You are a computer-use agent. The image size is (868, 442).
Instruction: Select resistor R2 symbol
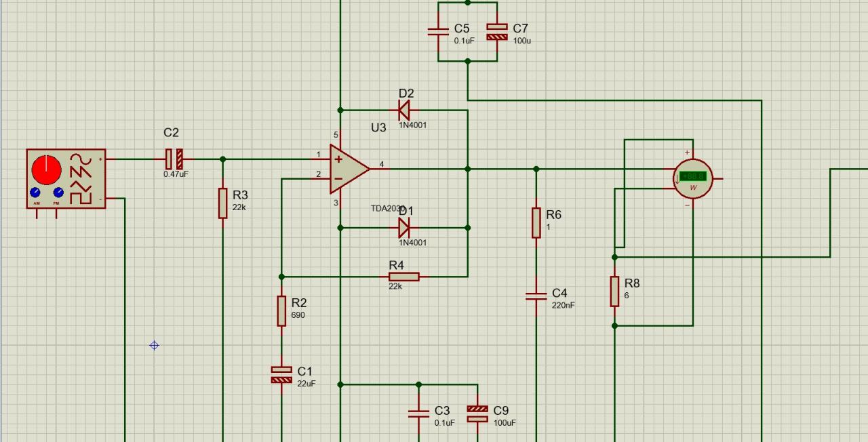tap(281, 310)
